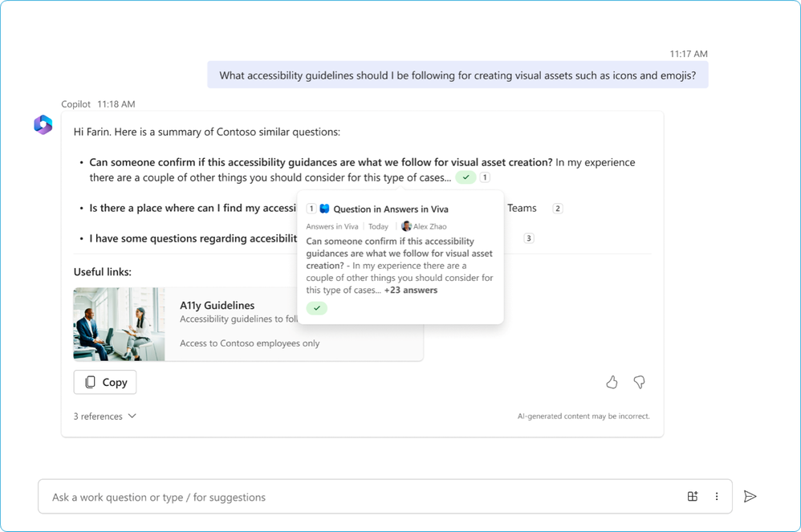Open reference citation number 1 badge
Viewport: 801px width, 532px height.
[x=485, y=177]
